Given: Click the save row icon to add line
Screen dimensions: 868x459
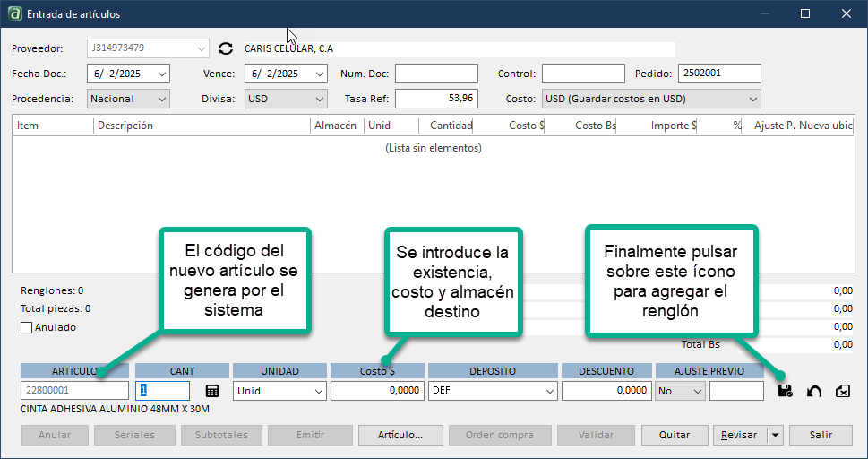Looking at the screenshot, I should coord(786,391).
